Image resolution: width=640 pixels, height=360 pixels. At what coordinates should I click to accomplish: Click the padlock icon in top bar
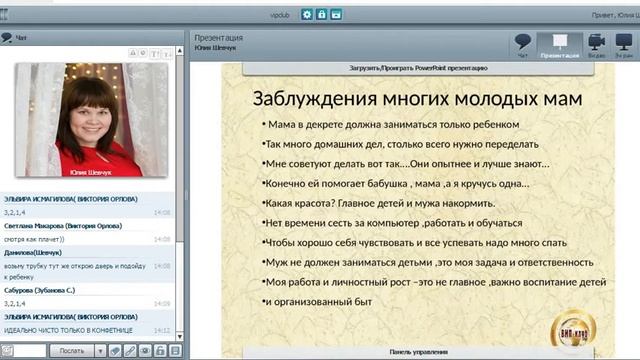click(322, 15)
